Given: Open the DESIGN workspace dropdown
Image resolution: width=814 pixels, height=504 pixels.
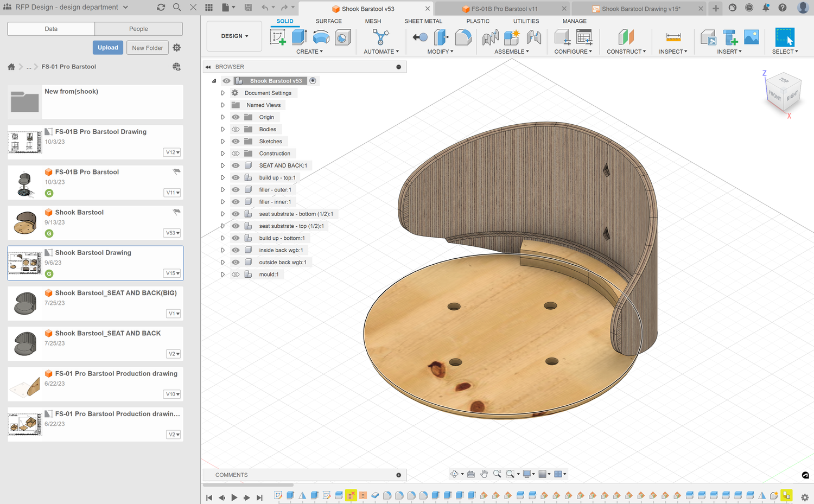Looking at the screenshot, I should coord(234,36).
